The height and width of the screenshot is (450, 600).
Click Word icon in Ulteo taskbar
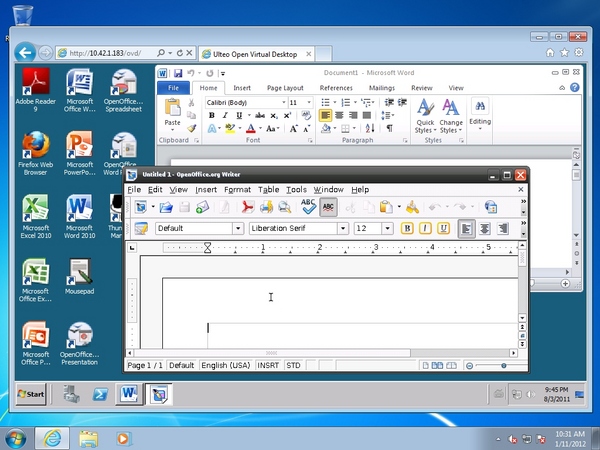pos(129,394)
